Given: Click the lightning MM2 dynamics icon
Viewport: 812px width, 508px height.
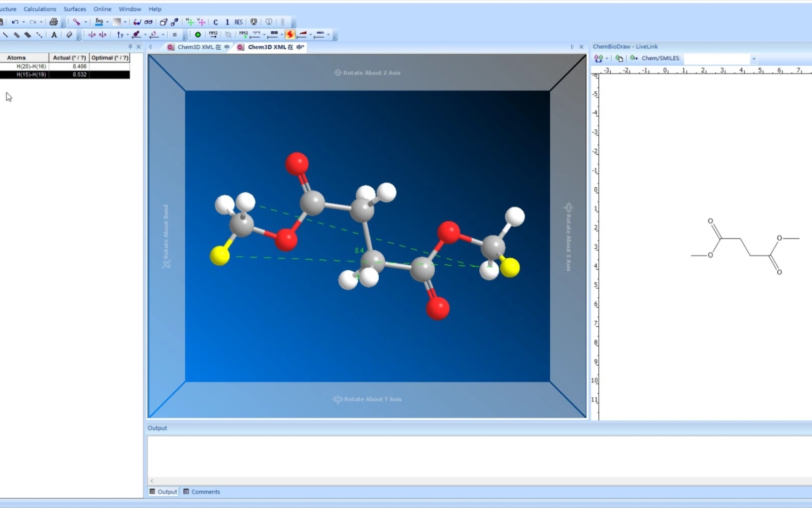Looking at the screenshot, I should [x=290, y=34].
